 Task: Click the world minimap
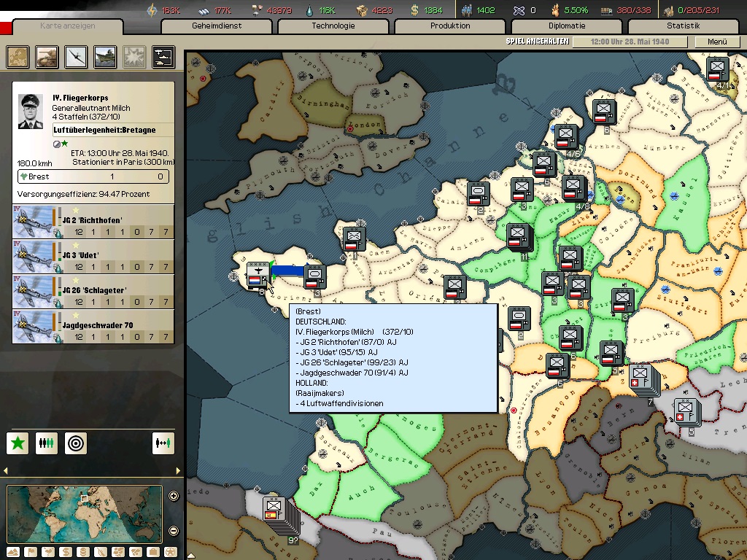coord(85,514)
